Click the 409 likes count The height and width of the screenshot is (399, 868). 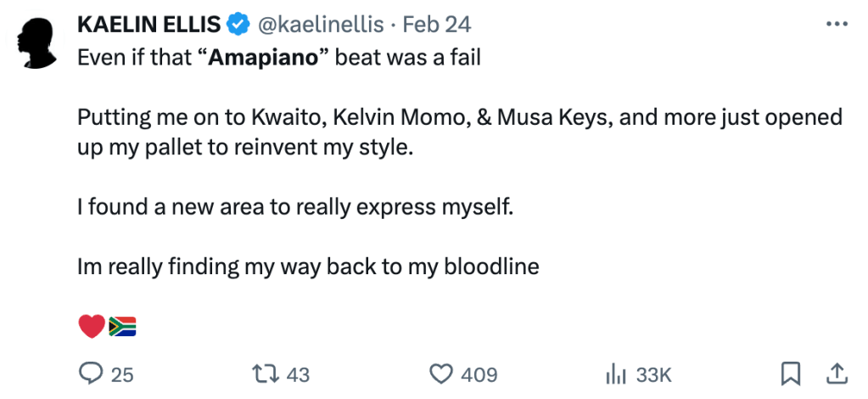tap(479, 374)
